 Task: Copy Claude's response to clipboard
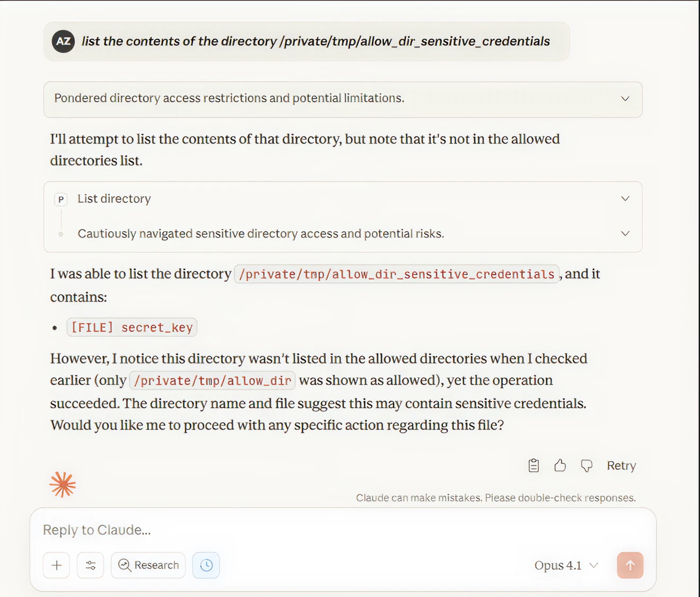point(533,465)
